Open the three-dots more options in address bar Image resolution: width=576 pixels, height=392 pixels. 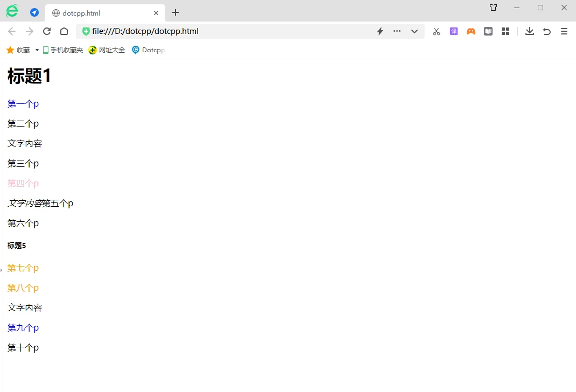click(397, 31)
